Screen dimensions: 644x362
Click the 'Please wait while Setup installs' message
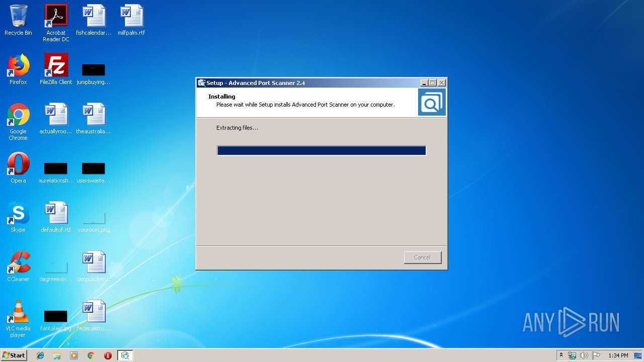tap(305, 105)
